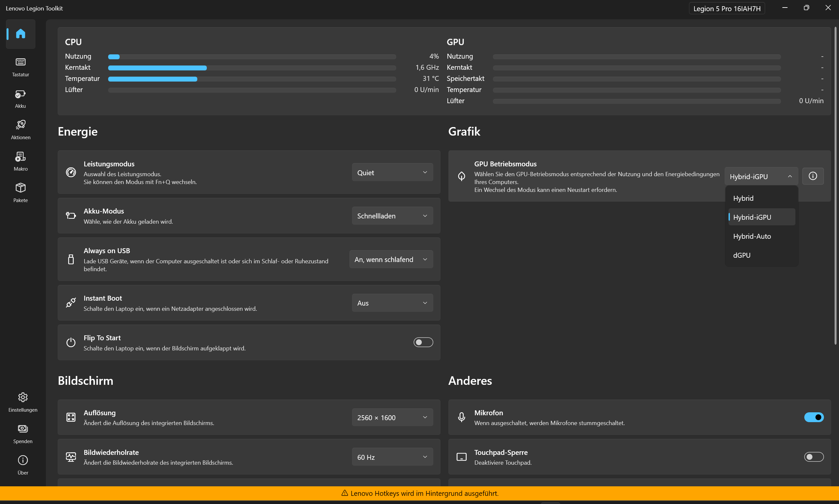Enable the Touchpad-Sperre switch
The image size is (839, 504).
coord(813,457)
